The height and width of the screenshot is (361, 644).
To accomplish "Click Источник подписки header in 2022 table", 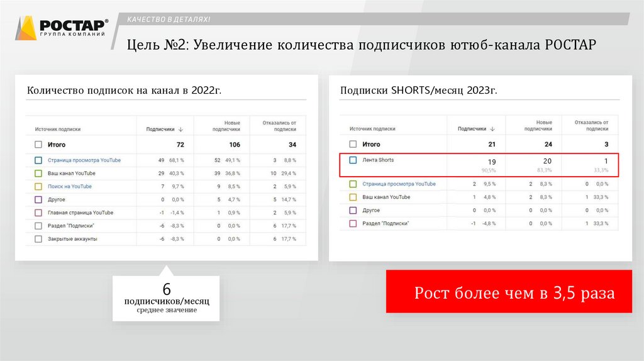I will [57, 130].
